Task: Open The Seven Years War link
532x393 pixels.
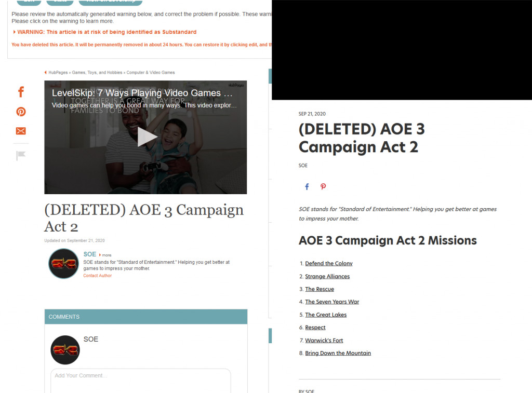Action: click(x=332, y=302)
